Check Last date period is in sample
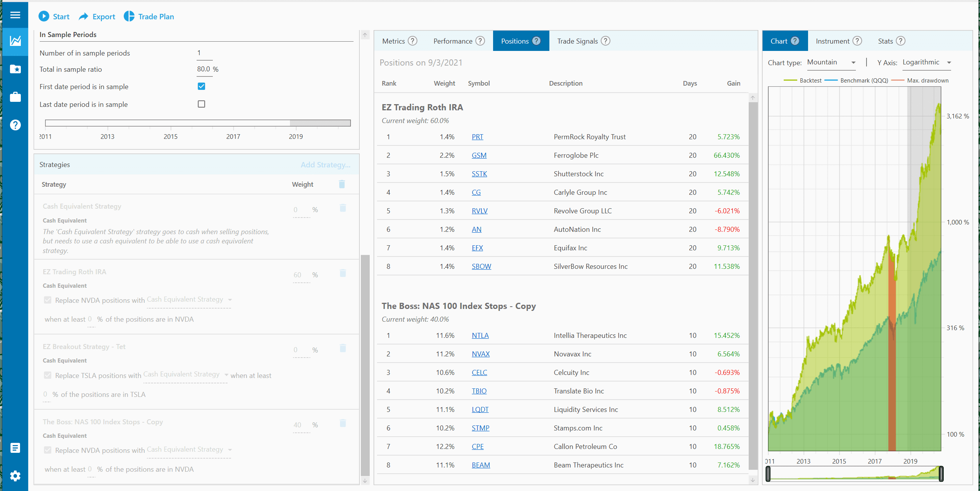980x491 pixels. point(201,104)
